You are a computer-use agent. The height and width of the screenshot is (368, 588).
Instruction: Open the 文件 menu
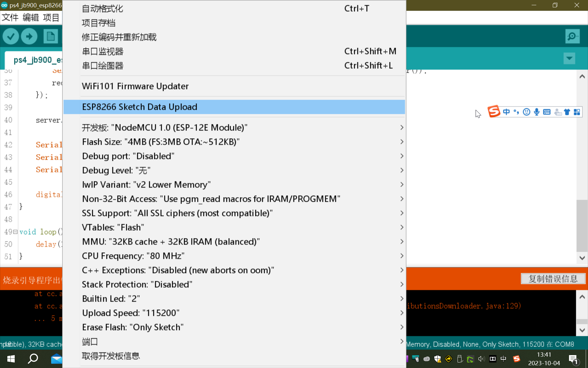tap(10, 17)
